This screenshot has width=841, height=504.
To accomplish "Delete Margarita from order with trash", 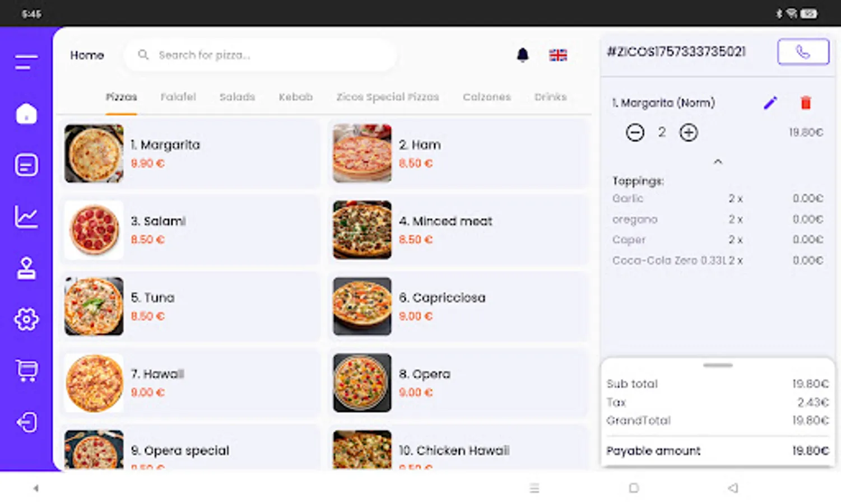I will tap(806, 103).
